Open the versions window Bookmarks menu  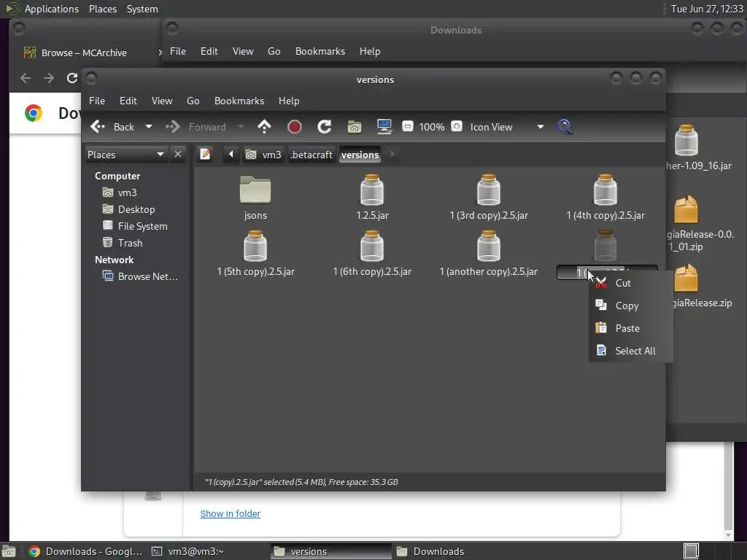pyautogui.click(x=239, y=101)
